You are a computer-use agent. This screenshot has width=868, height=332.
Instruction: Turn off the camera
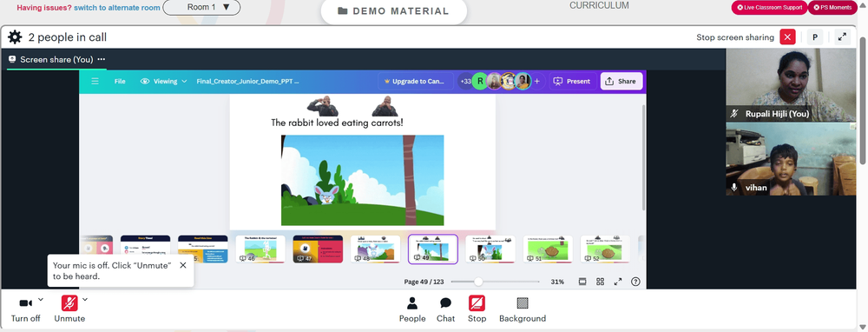point(25,309)
